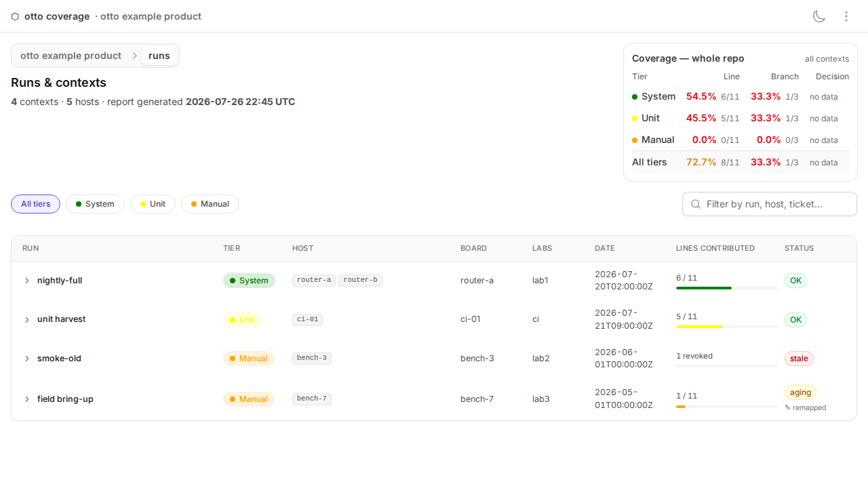Image resolution: width=868 pixels, height=488 pixels.
Task: Open otto example product breadcrumb
Action: pyautogui.click(x=71, y=56)
